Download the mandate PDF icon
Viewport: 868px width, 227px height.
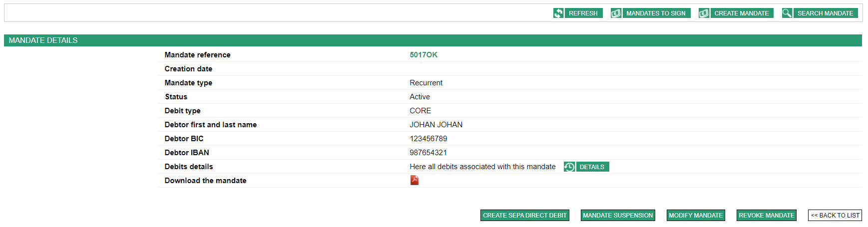pyautogui.click(x=415, y=180)
